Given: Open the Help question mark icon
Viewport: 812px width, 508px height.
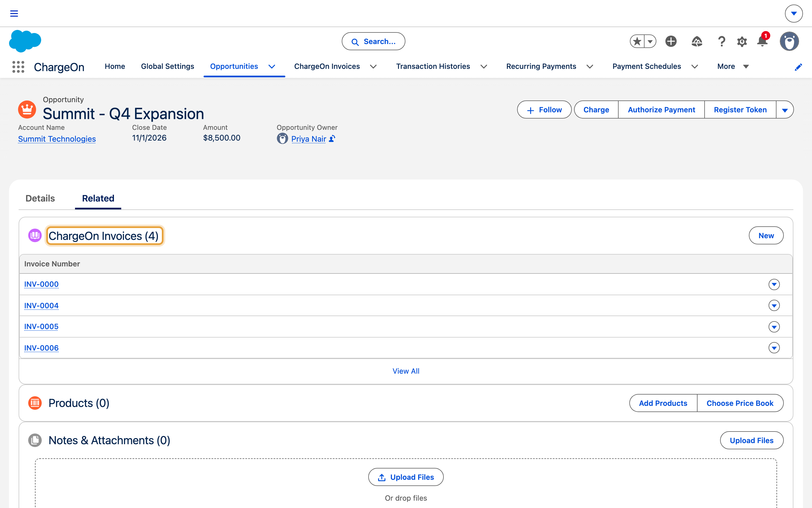Looking at the screenshot, I should tap(721, 41).
